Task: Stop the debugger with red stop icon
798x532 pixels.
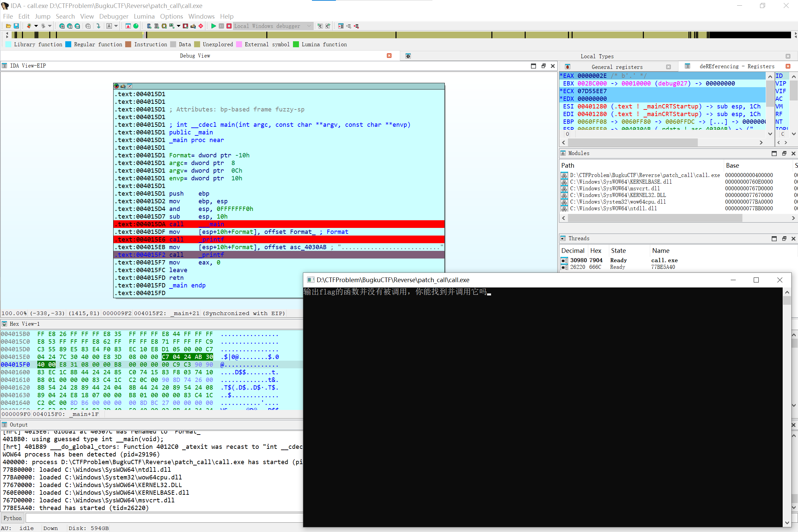Action: coord(229,26)
